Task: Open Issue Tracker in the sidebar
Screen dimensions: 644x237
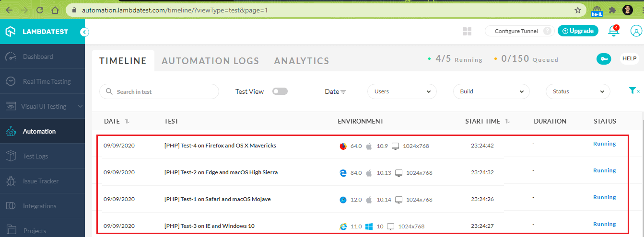Action: click(42, 181)
